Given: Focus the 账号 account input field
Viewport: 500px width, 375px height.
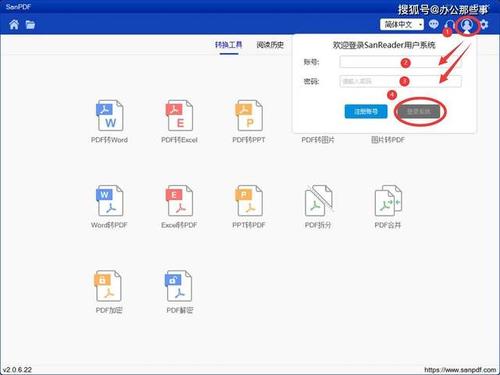Looking at the screenshot, I should coord(401,62).
